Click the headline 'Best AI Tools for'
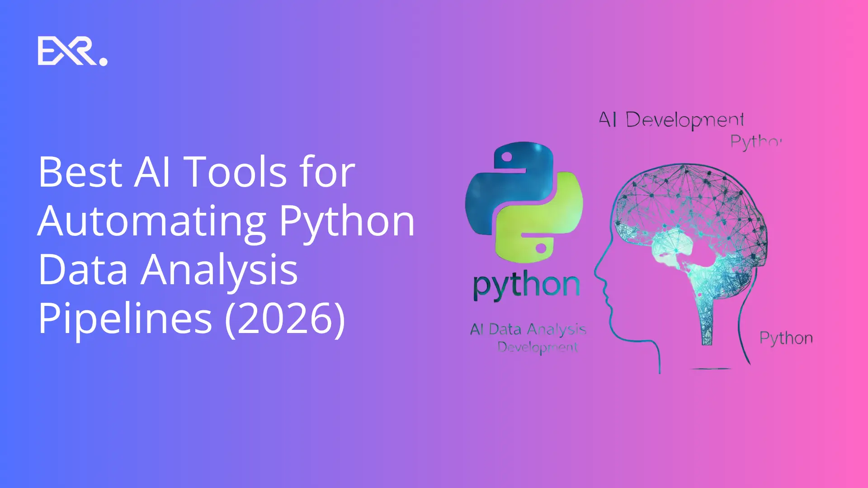Screen dimensions: 868x488 click(x=197, y=172)
